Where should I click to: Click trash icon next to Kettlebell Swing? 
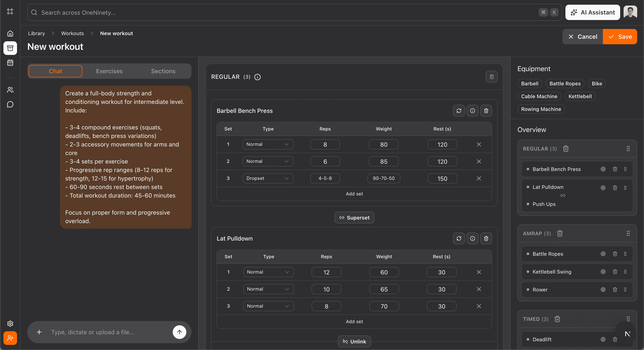pos(615,272)
